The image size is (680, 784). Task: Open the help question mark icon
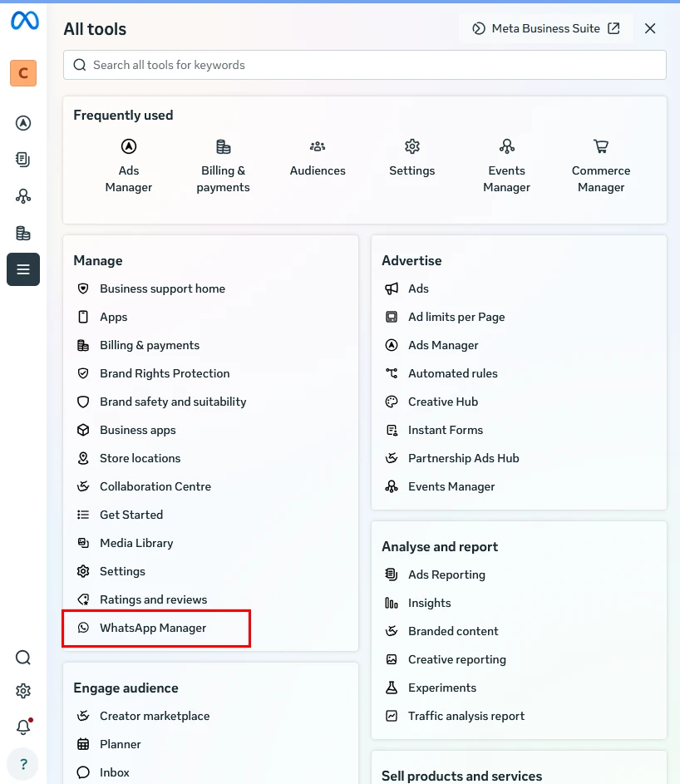click(23, 764)
